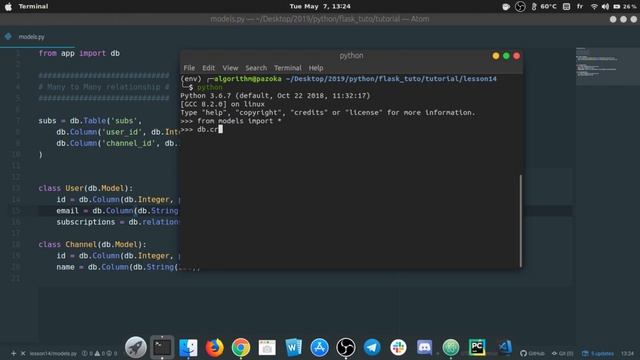The height and width of the screenshot is (360, 640).
Task: Click the plus icon in Atom status bar
Action: [x=13, y=353]
